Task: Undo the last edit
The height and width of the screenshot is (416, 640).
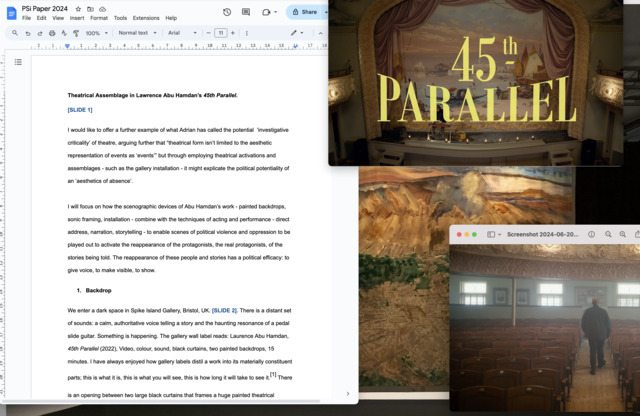Action: click(x=28, y=33)
